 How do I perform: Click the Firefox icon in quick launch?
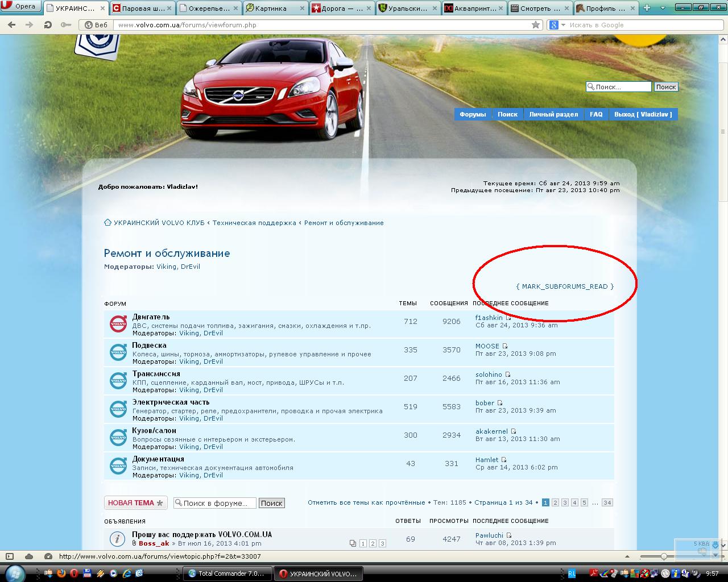(61, 573)
